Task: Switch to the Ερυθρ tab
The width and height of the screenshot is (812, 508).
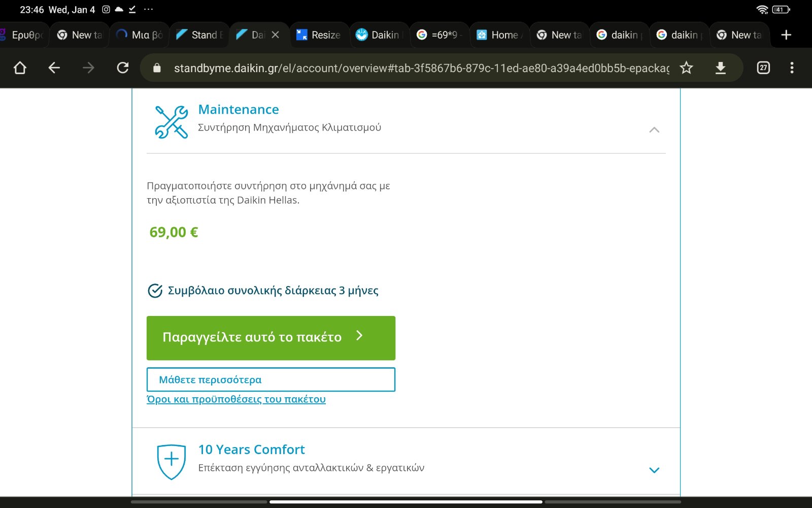Action: tap(23, 35)
